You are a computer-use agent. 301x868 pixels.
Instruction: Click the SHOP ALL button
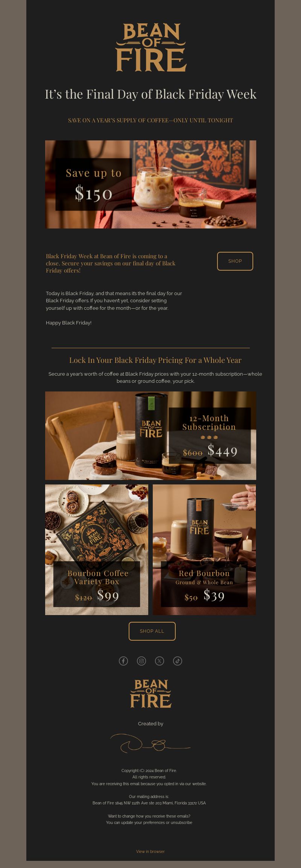[152, 631]
